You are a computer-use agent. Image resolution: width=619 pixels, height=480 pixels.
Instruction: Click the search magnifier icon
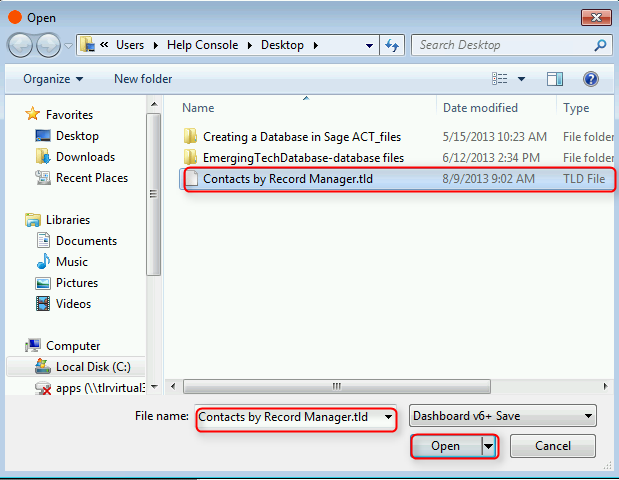pyautogui.click(x=600, y=45)
